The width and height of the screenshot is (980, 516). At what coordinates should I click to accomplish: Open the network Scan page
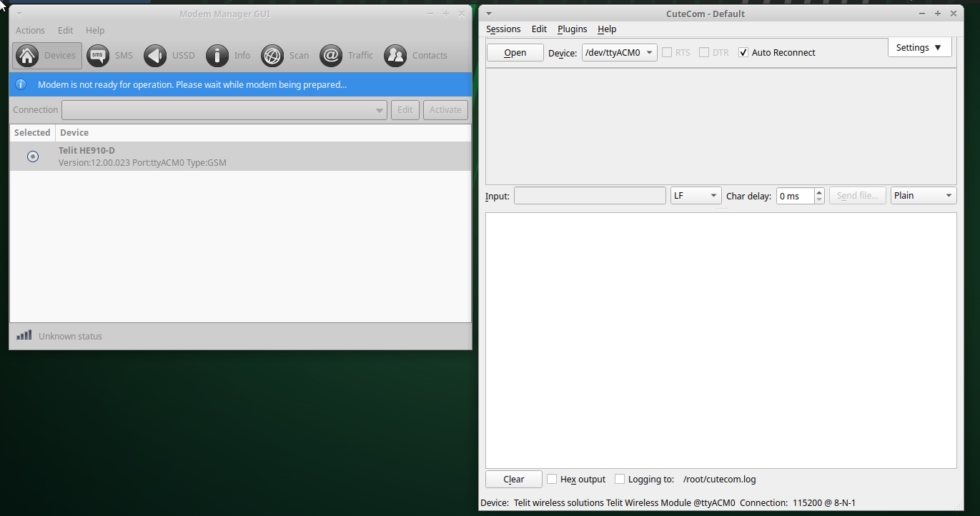click(285, 55)
